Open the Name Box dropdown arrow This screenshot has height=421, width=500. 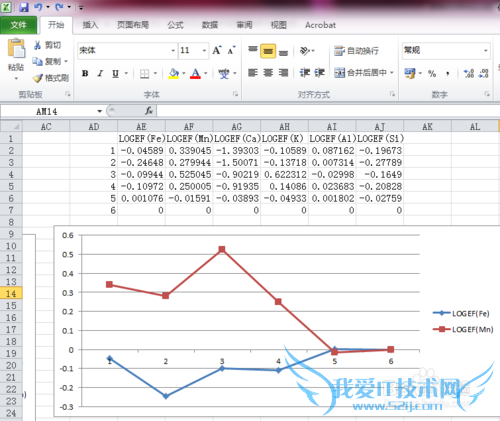99,111
